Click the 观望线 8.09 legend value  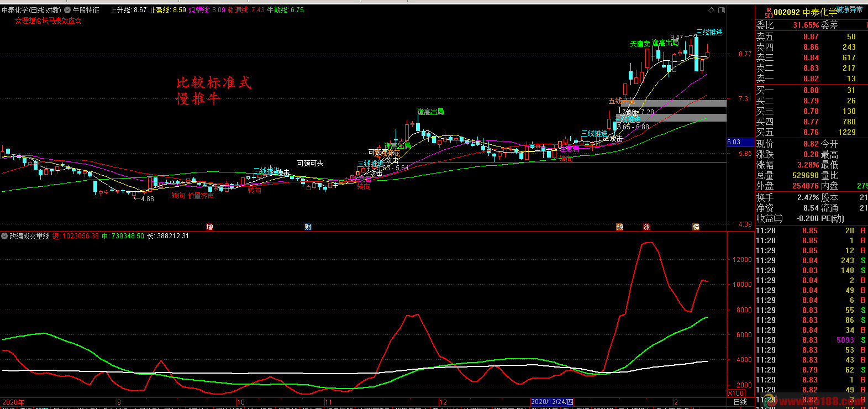(207, 10)
